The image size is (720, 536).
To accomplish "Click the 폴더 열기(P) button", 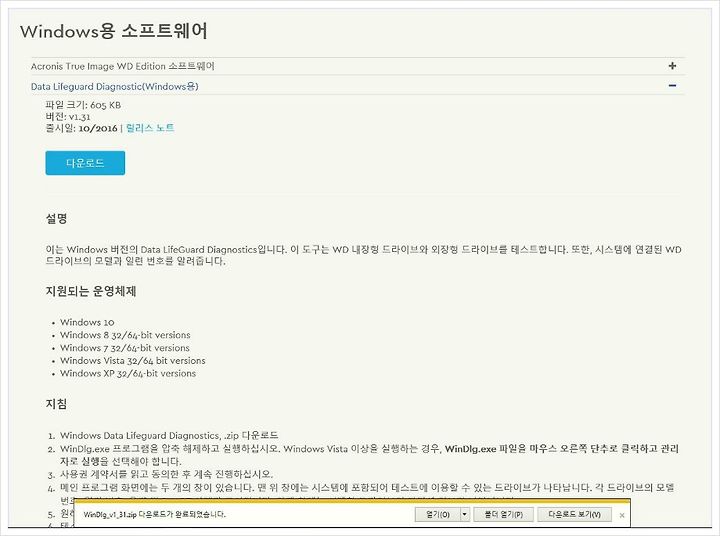I will click(x=504, y=514).
